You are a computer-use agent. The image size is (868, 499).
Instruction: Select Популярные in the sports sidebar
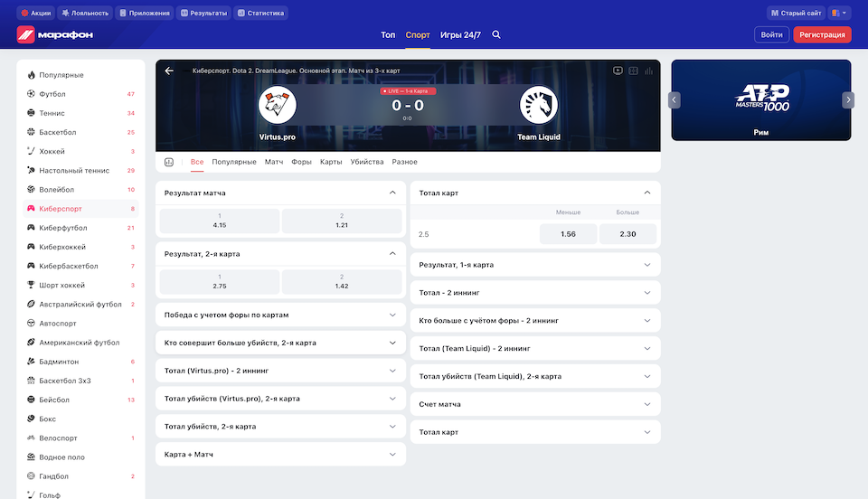pos(80,75)
